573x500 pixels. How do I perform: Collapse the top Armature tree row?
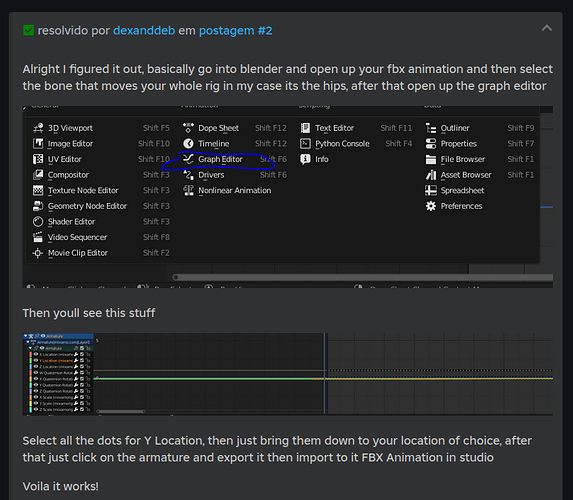(26, 336)
